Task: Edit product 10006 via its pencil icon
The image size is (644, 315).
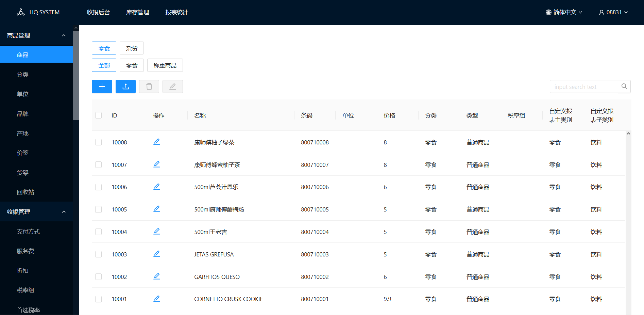Action: (x=157, y=187)
